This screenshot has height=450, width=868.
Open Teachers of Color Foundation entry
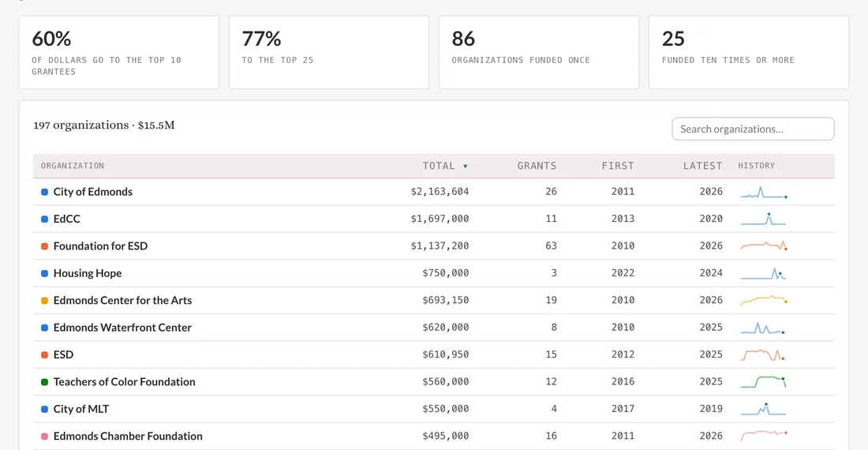click(x=124, y=381)
